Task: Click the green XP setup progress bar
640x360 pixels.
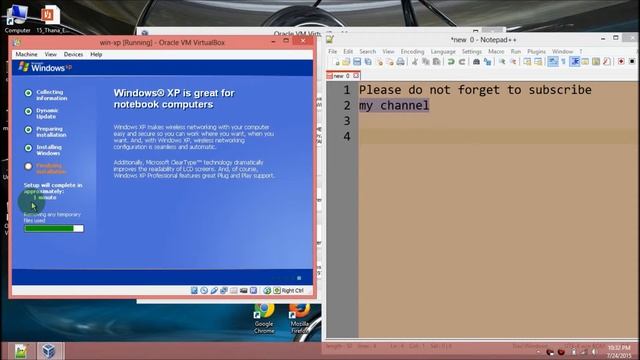Action: [53, 229]
